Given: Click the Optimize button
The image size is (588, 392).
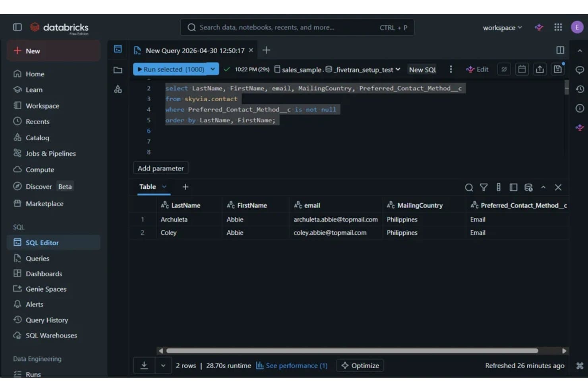Looking at the screenshot, I should click(x=360, y=365).
